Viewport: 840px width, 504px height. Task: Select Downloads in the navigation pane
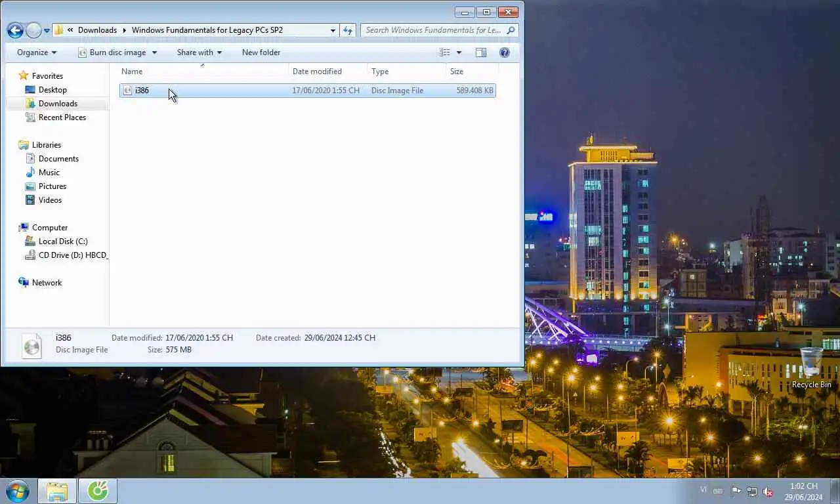tap(58, 104)
